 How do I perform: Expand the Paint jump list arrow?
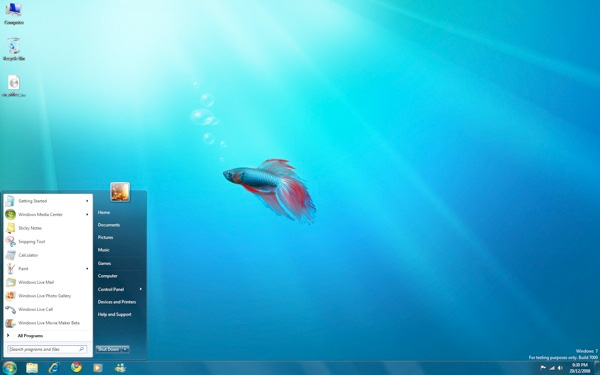pyautogui.click(x=87, y=269)
